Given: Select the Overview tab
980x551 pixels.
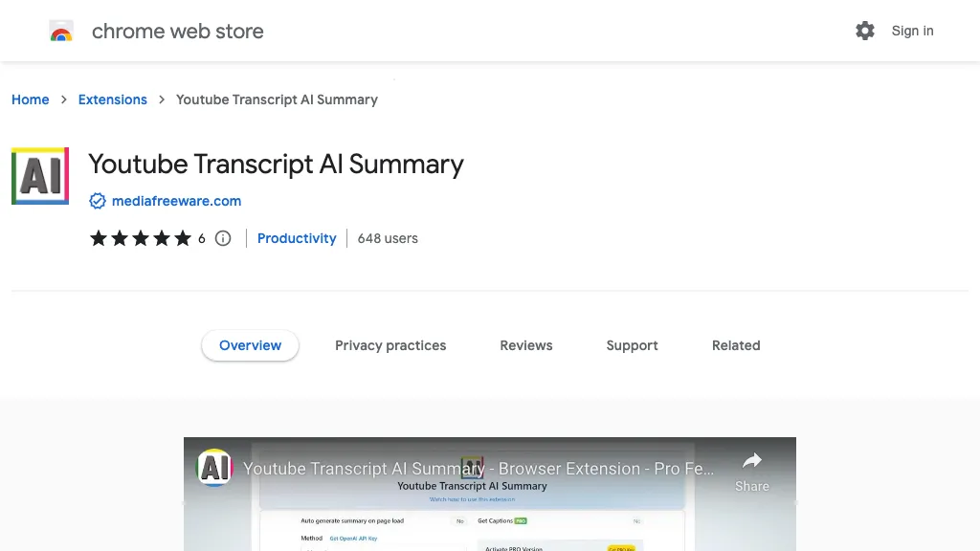Looking at the screenshot, I should point(250,345).
